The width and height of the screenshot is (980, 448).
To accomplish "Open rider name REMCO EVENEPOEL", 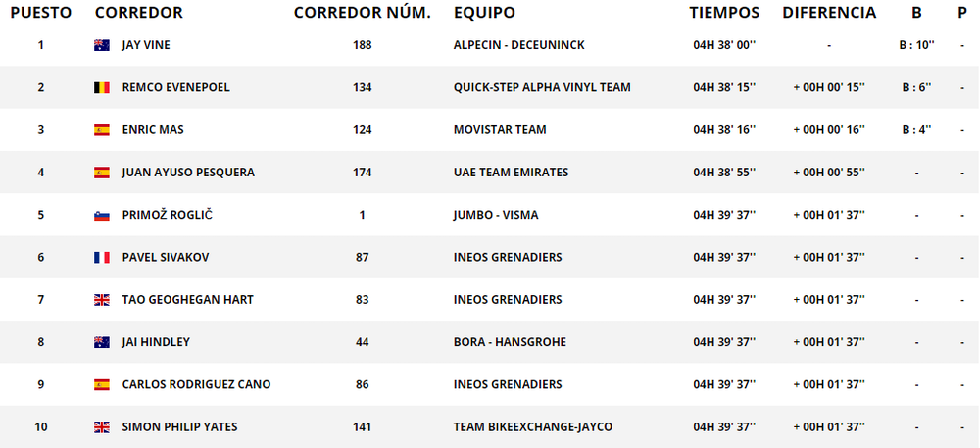I will pos(175,87).
